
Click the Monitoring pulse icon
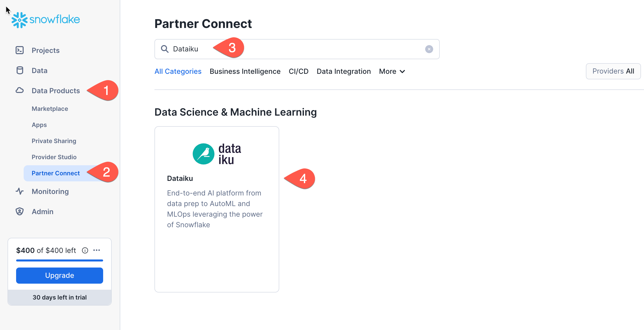coord(20,191)
